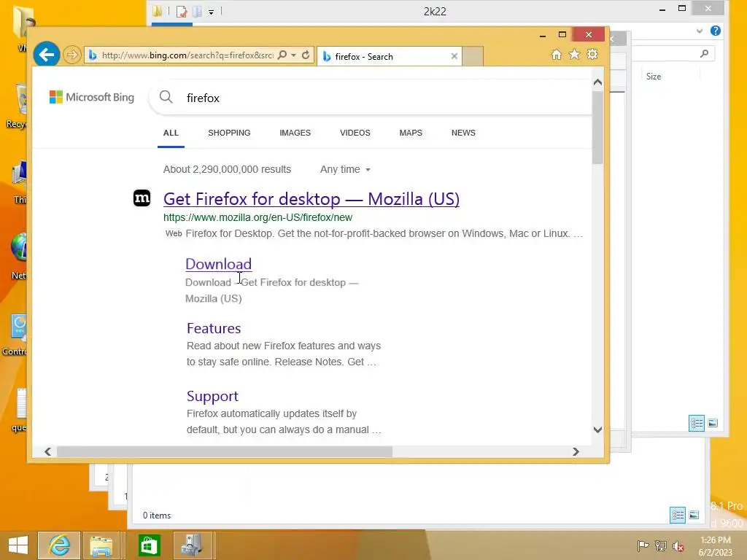Click the horizontal scrollbar thumb
The height and width of the screenshot is (560, 747).
pos(225,451)
